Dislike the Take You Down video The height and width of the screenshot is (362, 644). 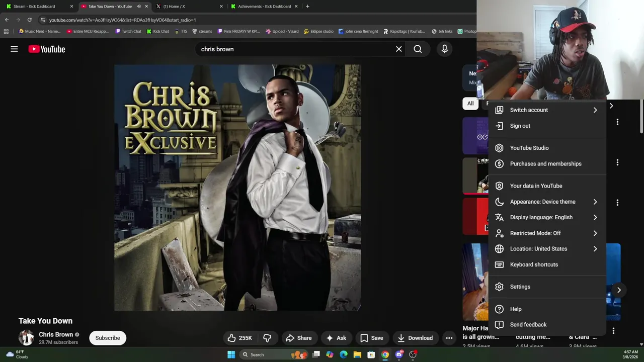pyautogui.click(x=267, y=338)
